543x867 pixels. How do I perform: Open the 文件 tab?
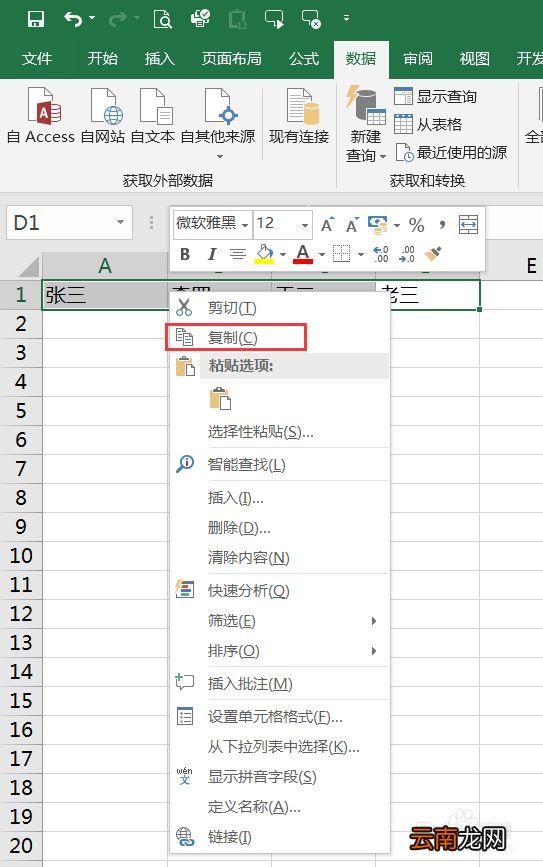(x=36, y=59)
